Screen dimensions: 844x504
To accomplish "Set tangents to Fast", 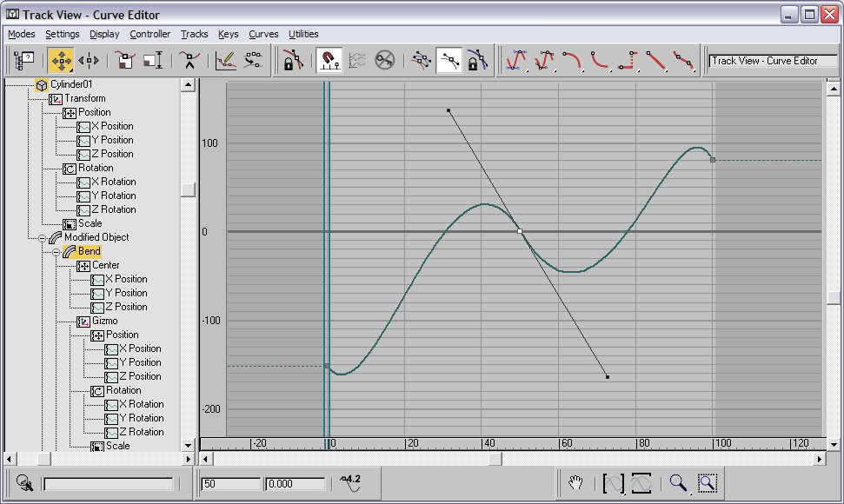I will [x=572, y=60].
